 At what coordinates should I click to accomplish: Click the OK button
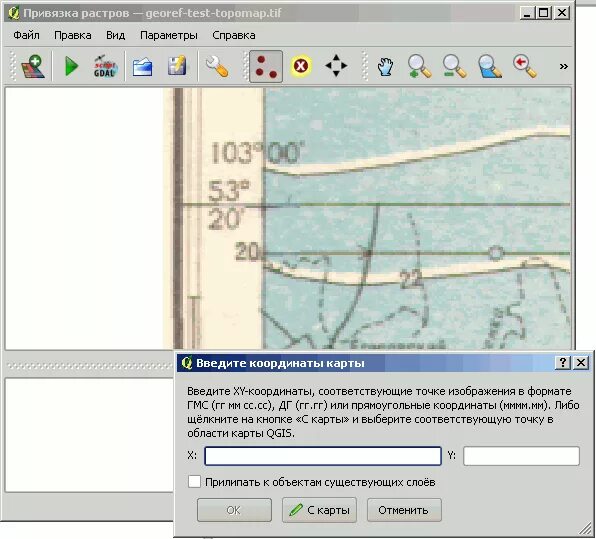(234, 510)
